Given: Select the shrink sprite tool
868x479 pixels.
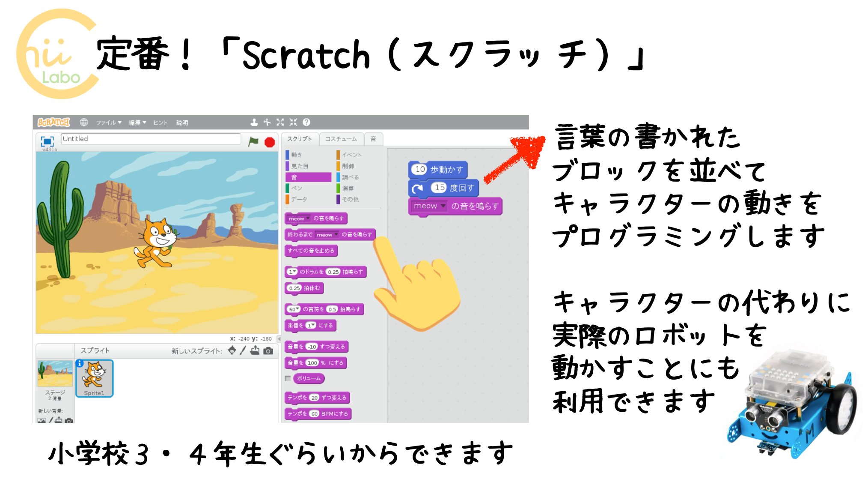Looking at the screenshot, I should 294,122.
